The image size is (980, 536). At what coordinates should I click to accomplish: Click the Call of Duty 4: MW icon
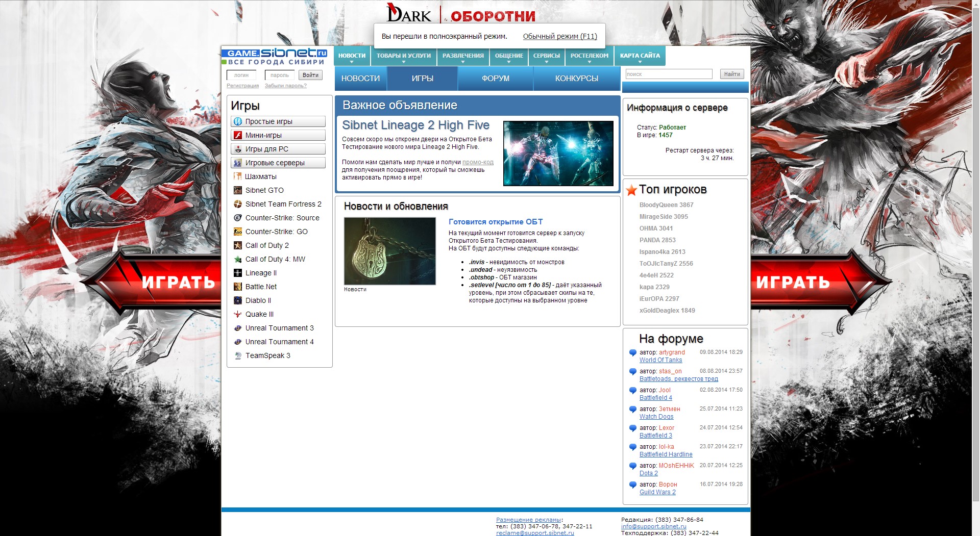pyautogui.click(x=237, y=259)
